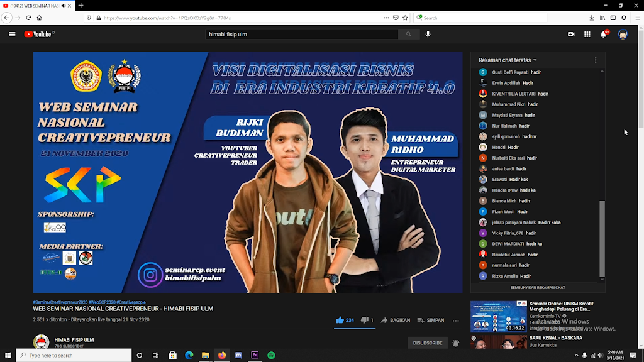The image size is (644, 362).
Task: Toggle the channel notification bell
Action: point(456,343)
